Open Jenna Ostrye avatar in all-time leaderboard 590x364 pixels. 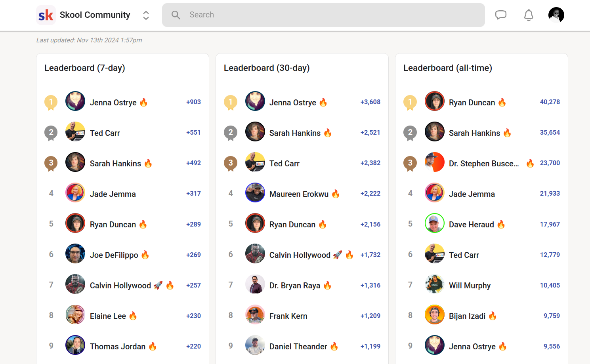(x=435, y=345)
